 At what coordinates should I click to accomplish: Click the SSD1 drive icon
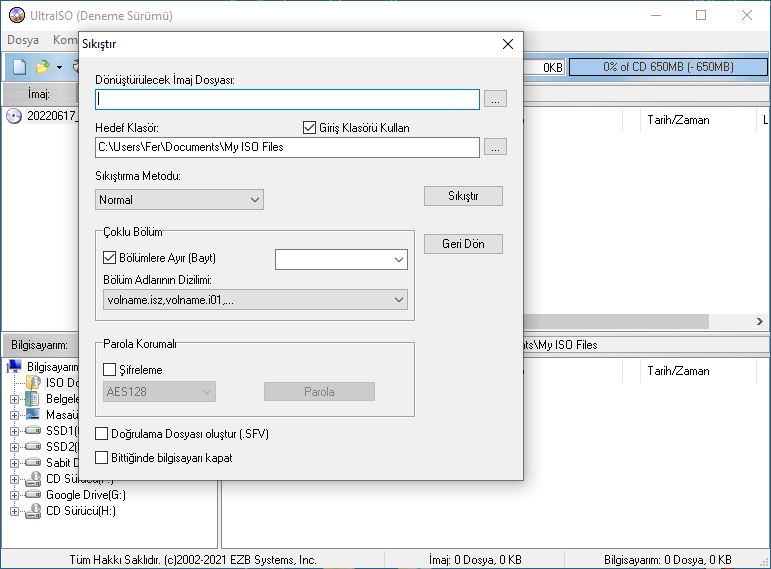[x=33, y=430]
